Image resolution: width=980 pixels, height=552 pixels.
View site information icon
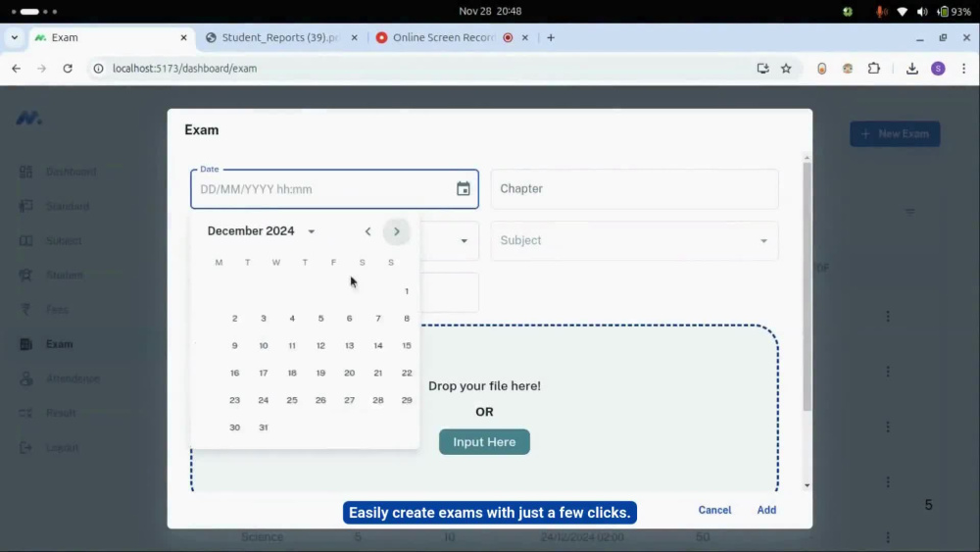[x=99, y=69]
